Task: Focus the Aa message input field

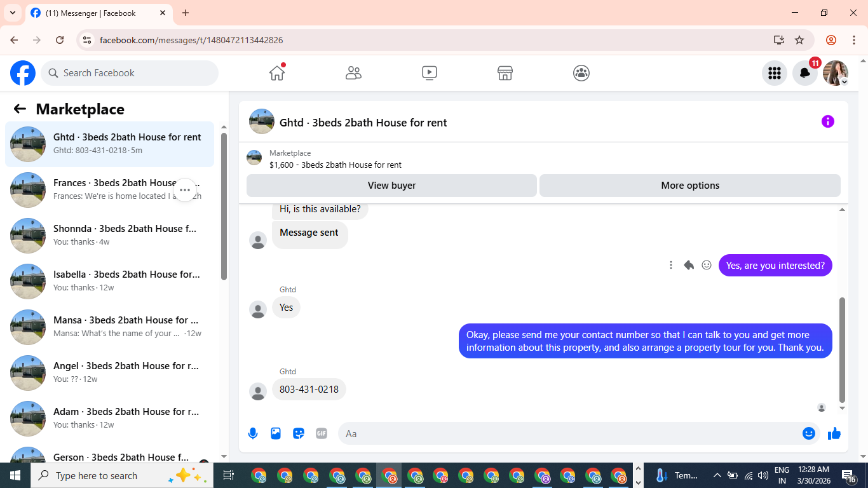Action: tap(580, 433)
